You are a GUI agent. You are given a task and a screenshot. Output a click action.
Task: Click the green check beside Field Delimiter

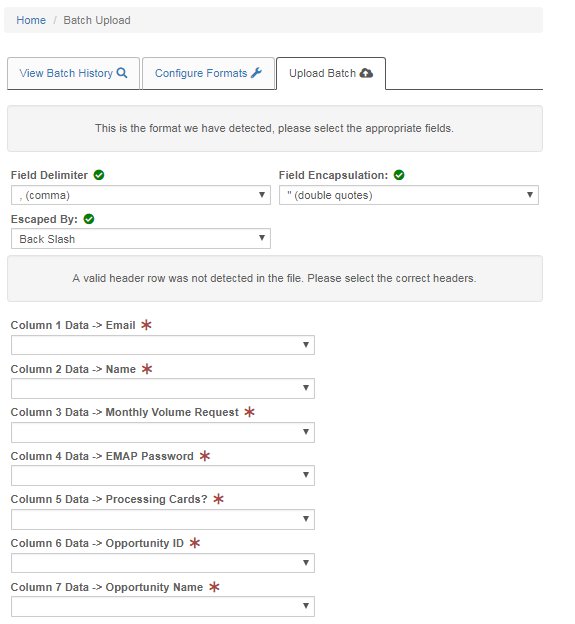coord(99,175)
